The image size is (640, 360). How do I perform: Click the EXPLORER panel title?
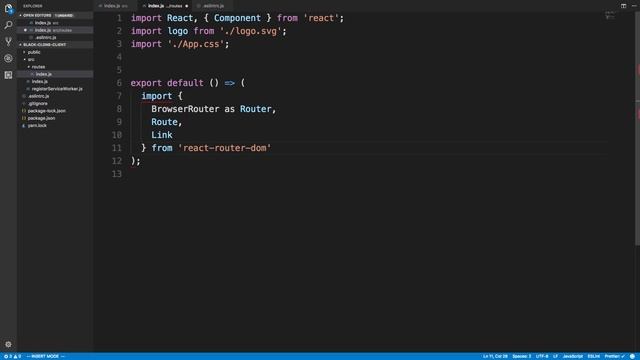coord(33,6)
